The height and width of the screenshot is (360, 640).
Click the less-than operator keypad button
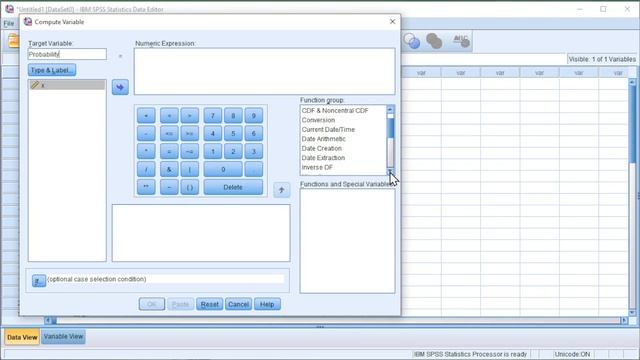[x=169, y=116]
